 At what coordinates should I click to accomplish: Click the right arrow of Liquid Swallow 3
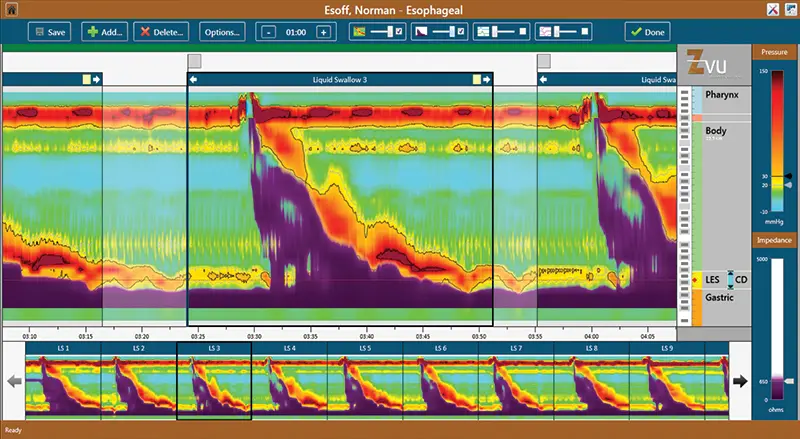486,79
